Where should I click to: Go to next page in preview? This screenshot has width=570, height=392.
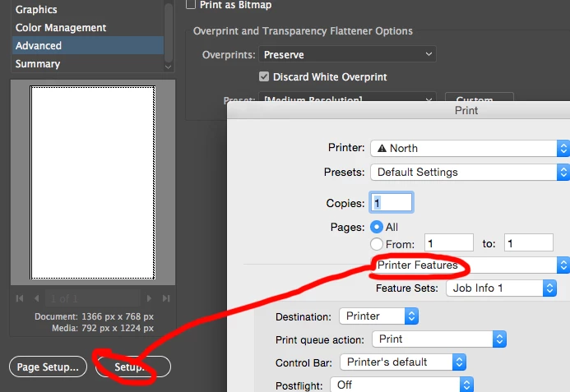149,298
